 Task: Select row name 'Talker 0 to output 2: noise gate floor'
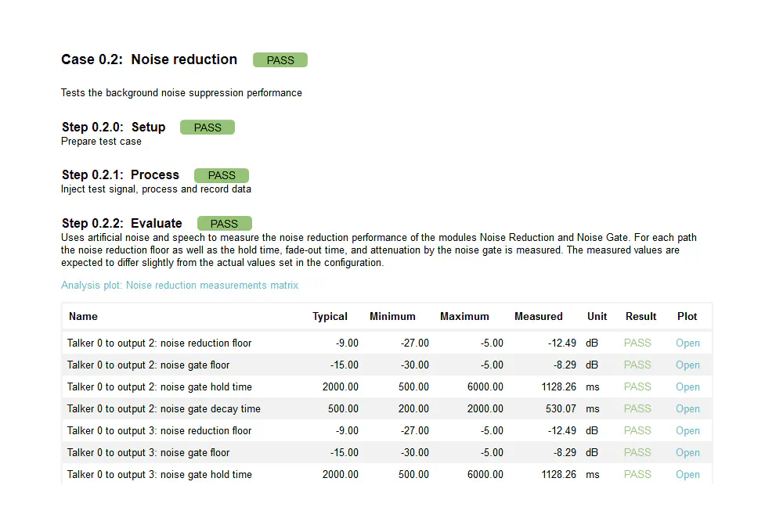(x=148, y=365)
